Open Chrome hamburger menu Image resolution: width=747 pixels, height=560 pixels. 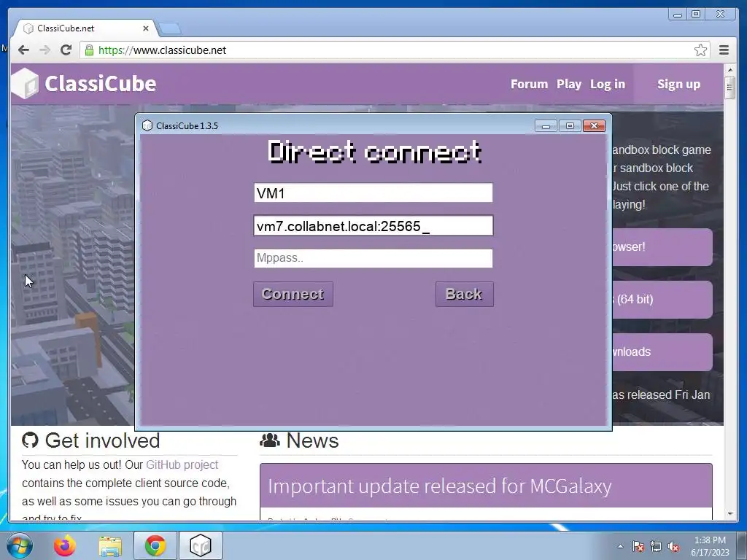coord(724,50)
